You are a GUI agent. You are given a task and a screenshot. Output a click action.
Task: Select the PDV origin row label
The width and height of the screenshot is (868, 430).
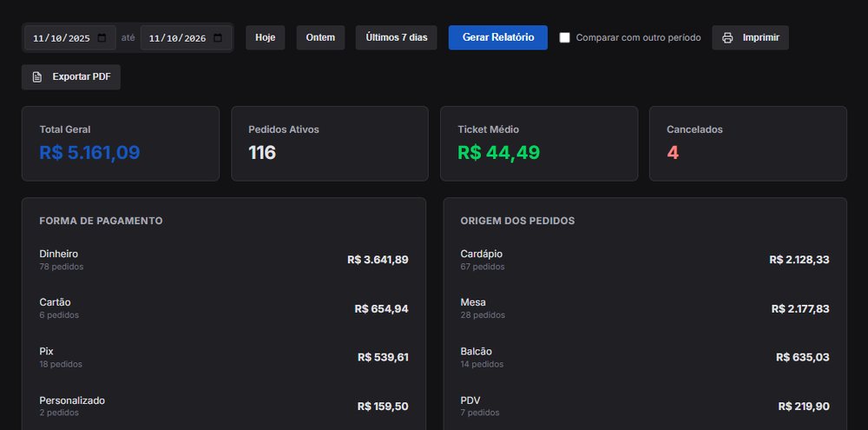pyautogui.click(x=470, y=400)
